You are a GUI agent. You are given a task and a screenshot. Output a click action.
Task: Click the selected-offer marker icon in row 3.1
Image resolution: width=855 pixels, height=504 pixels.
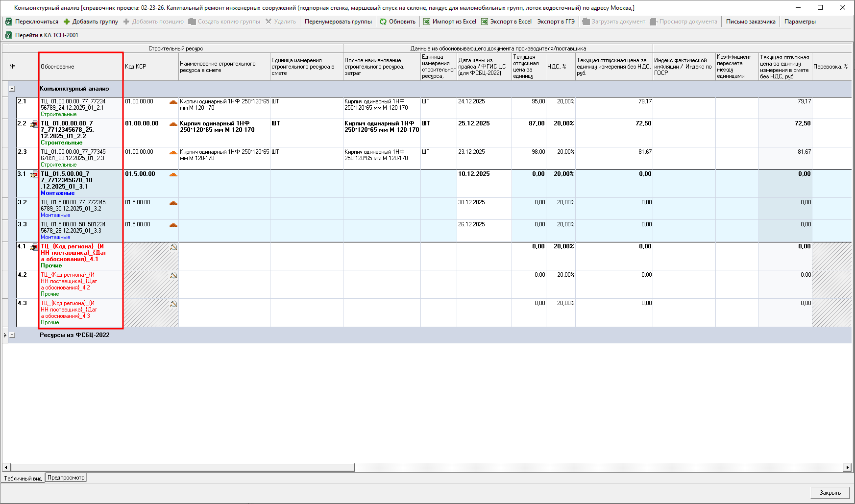tap(34, 175)
